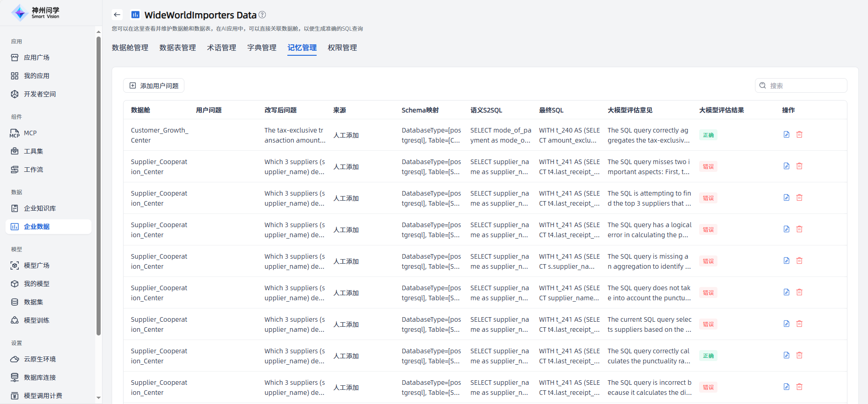The height and width of the screenshot is (404, 868).
Task: Click the back arrow beside WideWorldImporters Data
Action: pyautogui.click(x=117, y=15)
